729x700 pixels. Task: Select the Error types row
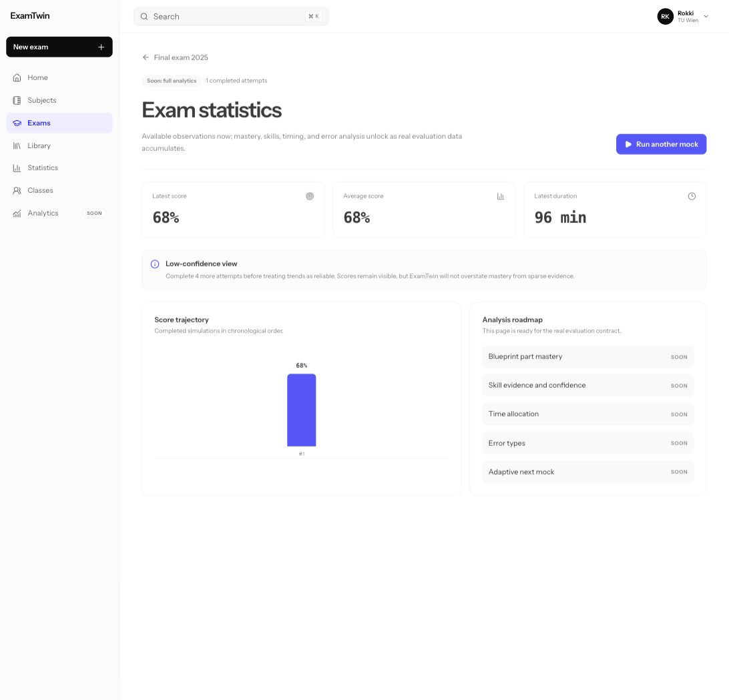587,443
